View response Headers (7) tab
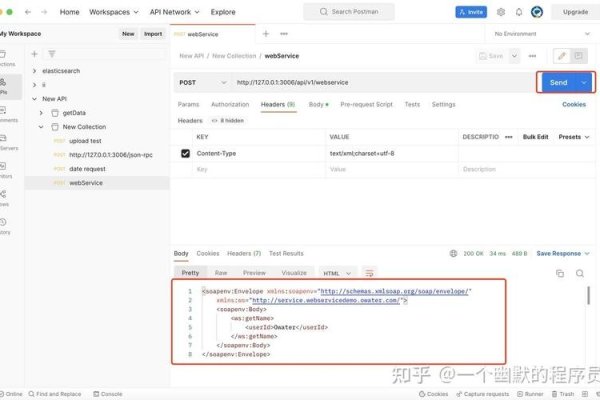Screen dimensions: 600x400 (244, 253)
